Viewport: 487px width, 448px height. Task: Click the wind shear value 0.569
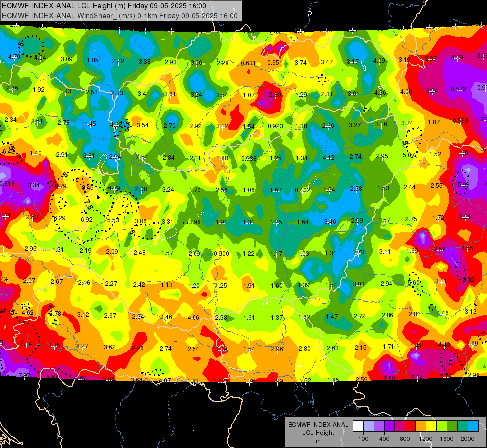click(460, 120)
